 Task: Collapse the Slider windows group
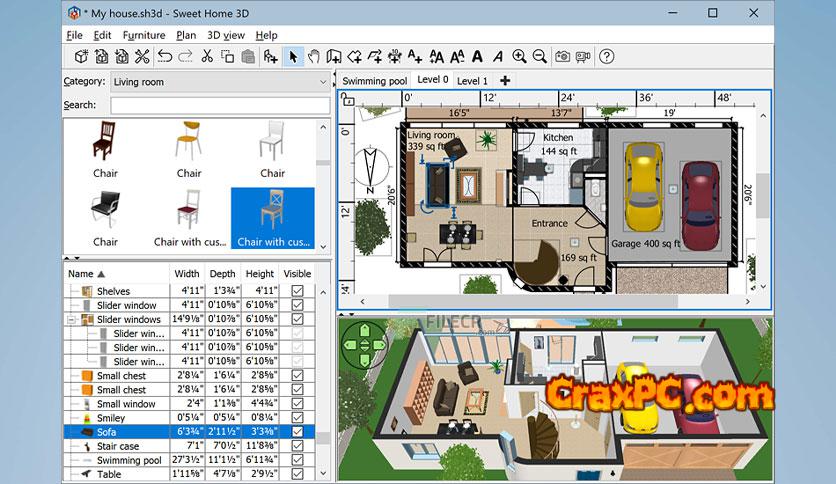coord(72,320)
